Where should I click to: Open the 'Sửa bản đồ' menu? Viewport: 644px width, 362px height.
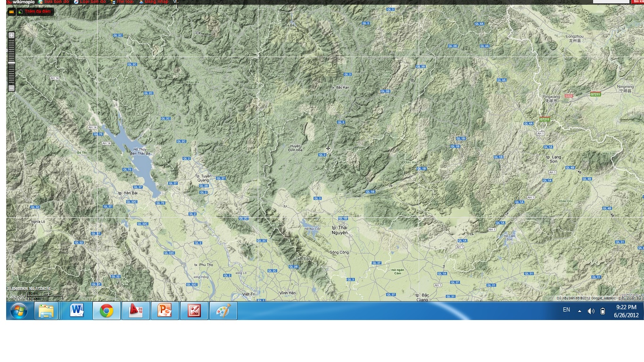(54, 2)
